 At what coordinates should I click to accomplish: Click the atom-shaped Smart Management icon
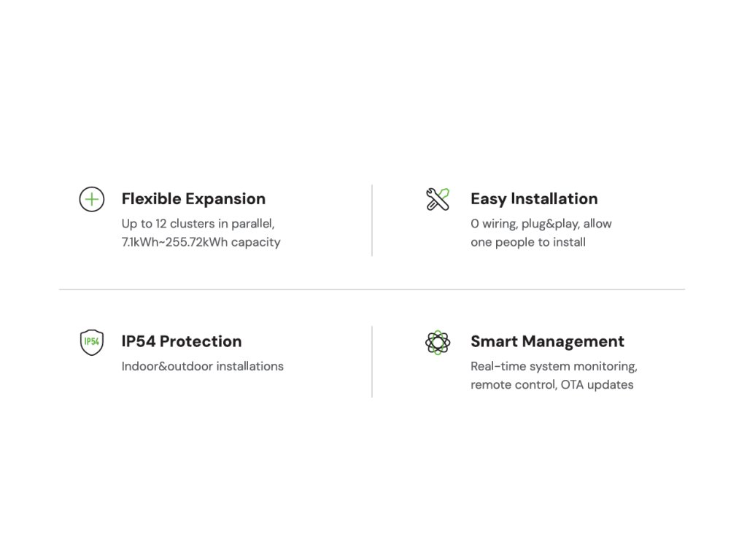point(438,342)
